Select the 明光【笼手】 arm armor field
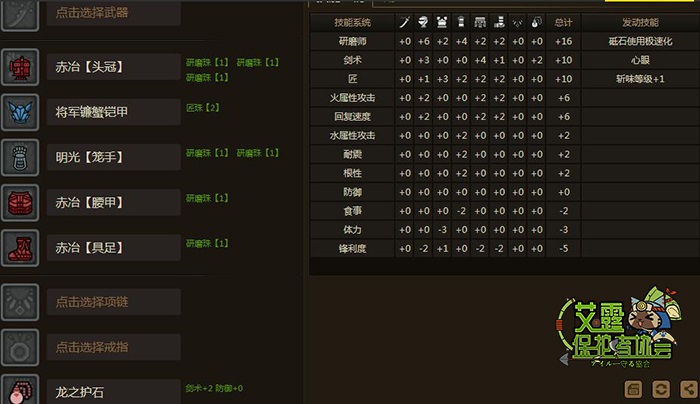Viewport: 700px width, 404px height. (x=114, y=157)
